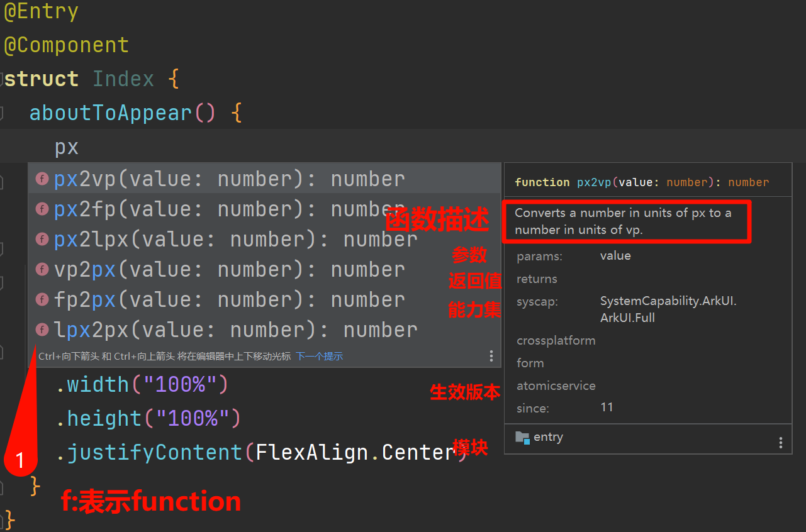Open the suggestion popup's more options menu
Viewport: 806px width, 532px height.
pos(491,357)
